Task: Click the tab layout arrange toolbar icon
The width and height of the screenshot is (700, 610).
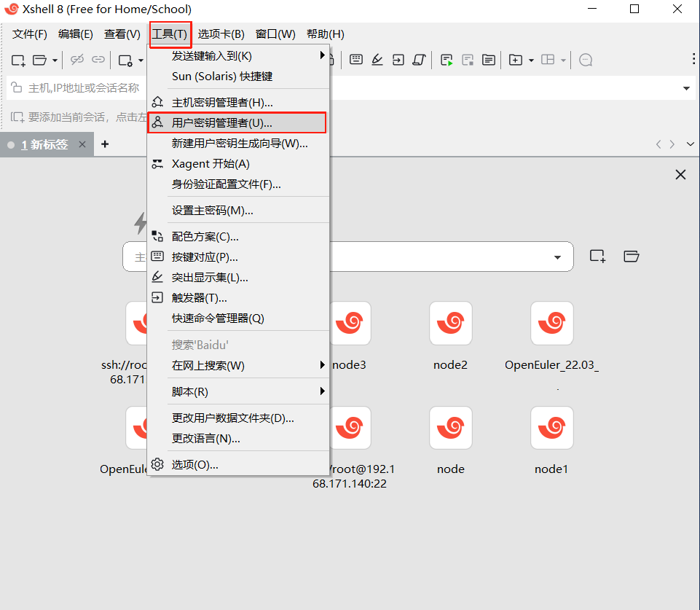Action: pos(548,59)
